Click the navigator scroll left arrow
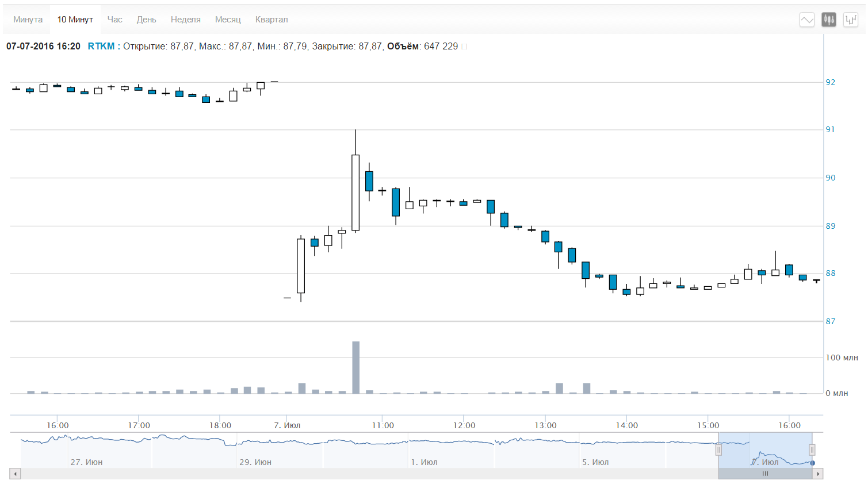This screenshot has width=868, height=488. (16, 474)
